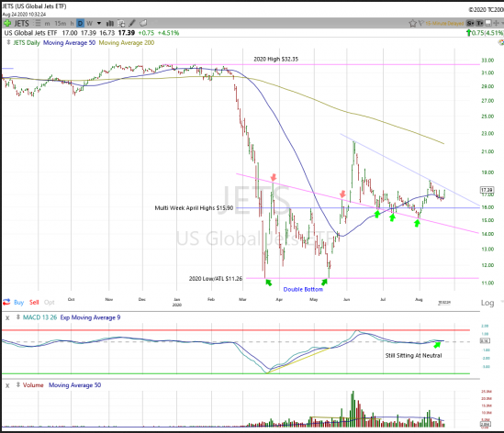Click the Aug date axis label
The image size is (504, 433).
(x=419, y=299)
